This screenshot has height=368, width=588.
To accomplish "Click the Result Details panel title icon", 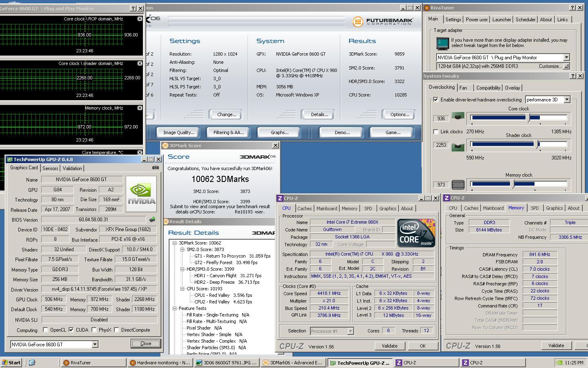I will [x=166, y=222].
